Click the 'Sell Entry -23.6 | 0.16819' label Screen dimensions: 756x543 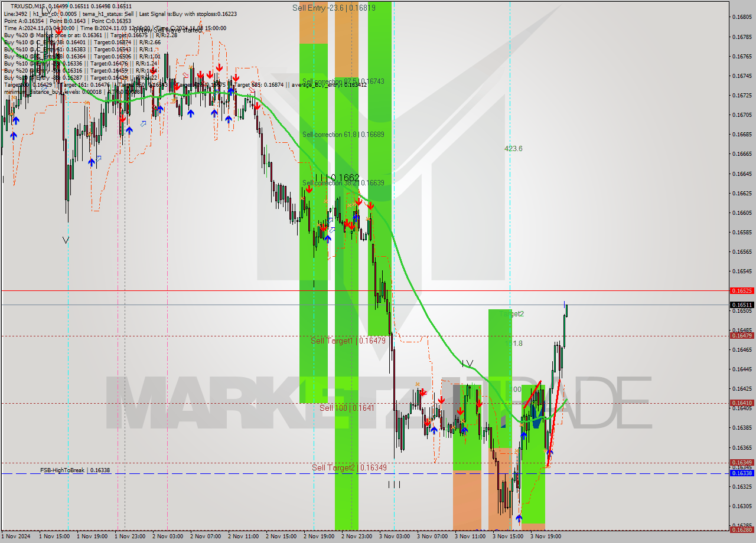point(334,8)
